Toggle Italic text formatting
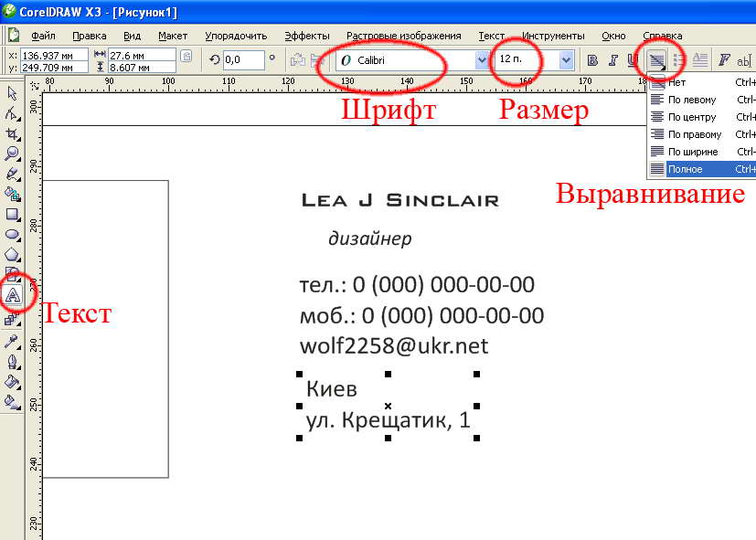 tap(612, 60)
